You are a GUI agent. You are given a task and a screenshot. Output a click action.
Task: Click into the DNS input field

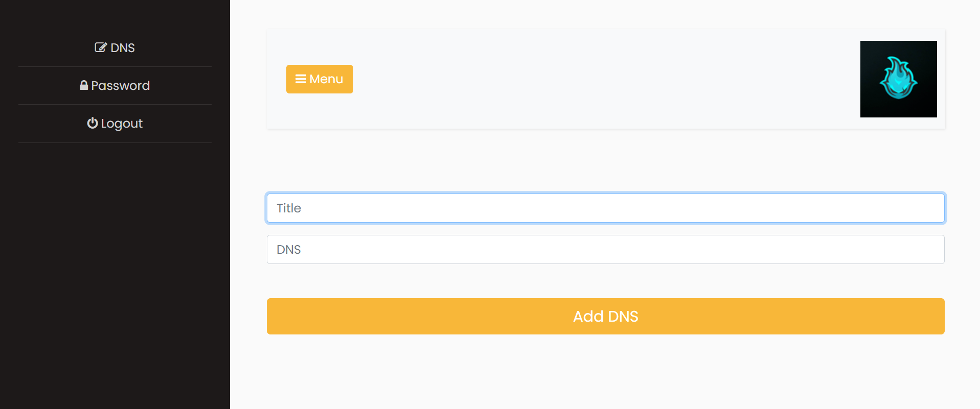click(605, 250)
